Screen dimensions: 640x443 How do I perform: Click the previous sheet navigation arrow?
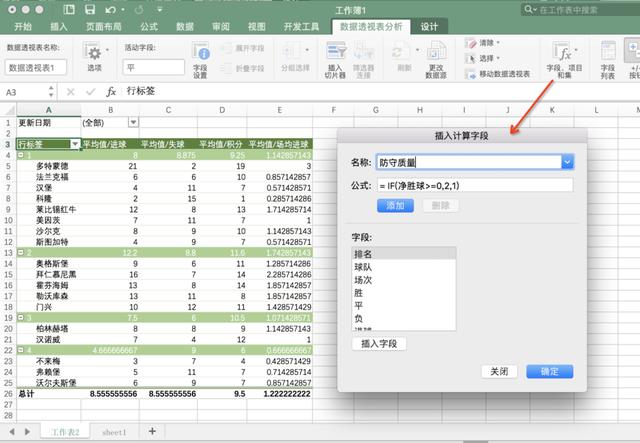pyautogui.click(x=12, y=431)
